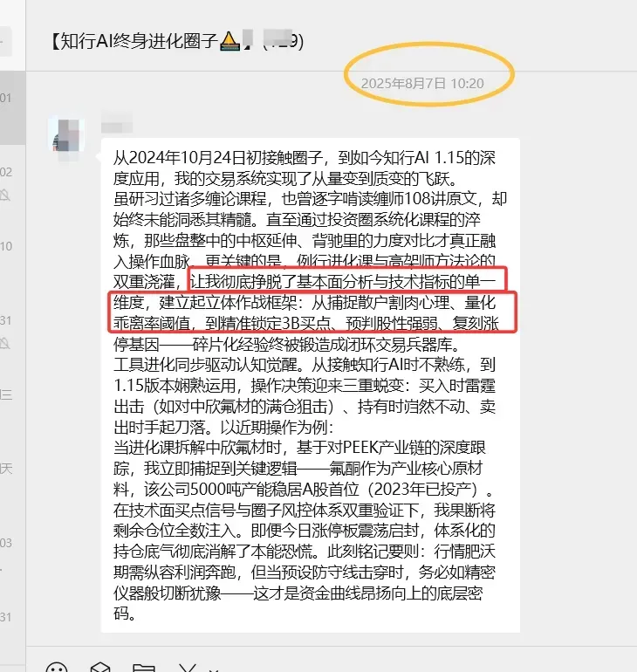Click the send file folder icon
637x672 pixels.
pyautogui.click(x=143, y=669)
